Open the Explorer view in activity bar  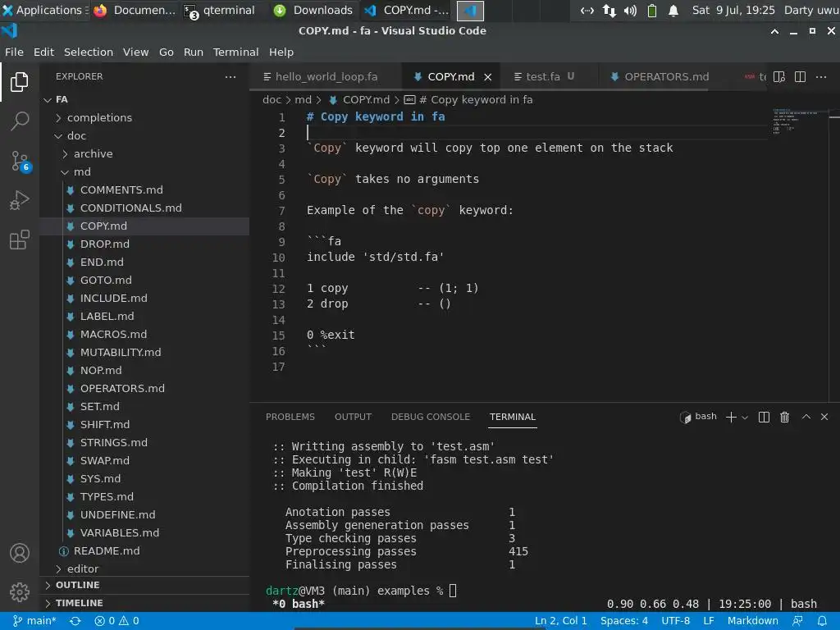coord(20,82)
